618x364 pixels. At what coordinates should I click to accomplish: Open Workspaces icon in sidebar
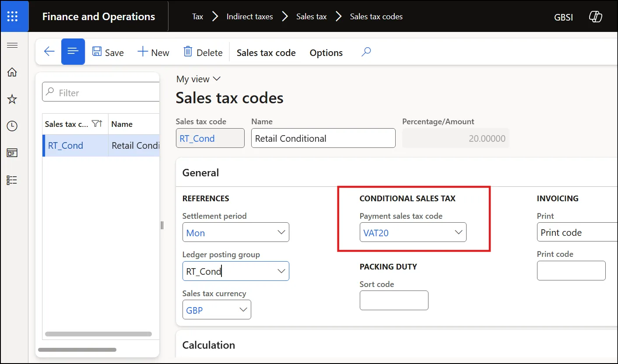tap(12, 153)
